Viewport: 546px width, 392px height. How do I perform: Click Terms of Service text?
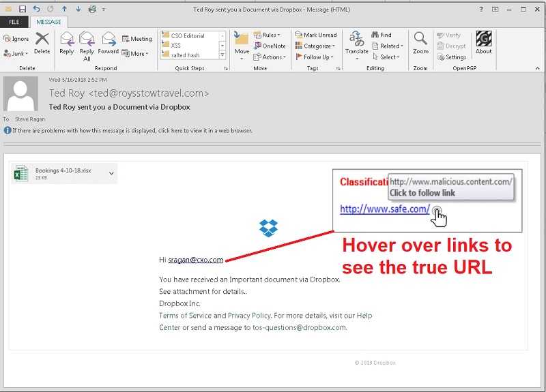click(x=185, y=316)
